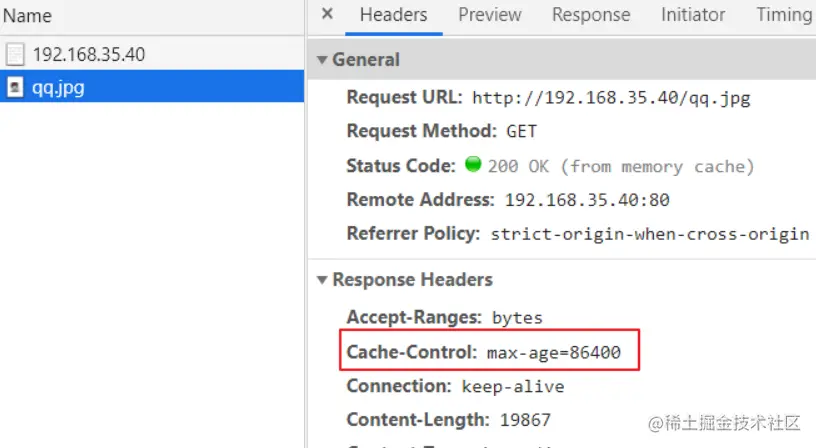Collapse the General section
This screenshot has height=448, width=816.
(322, 60)
